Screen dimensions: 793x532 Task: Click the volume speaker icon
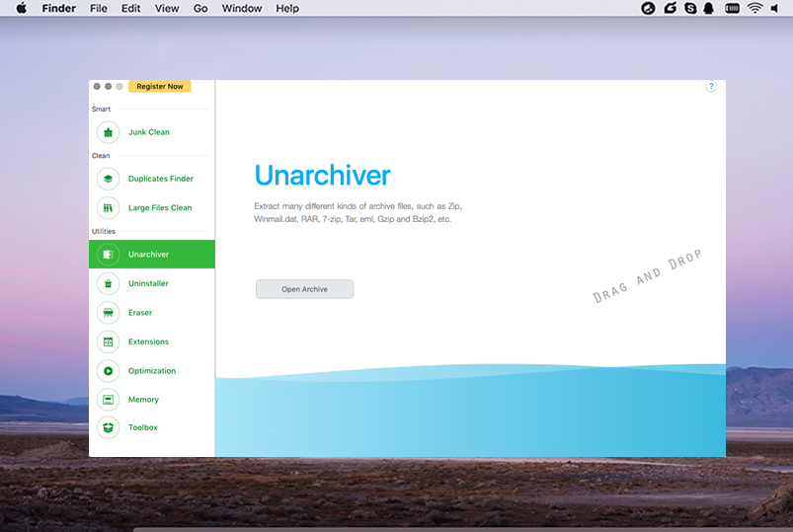(x=775, y=8)
